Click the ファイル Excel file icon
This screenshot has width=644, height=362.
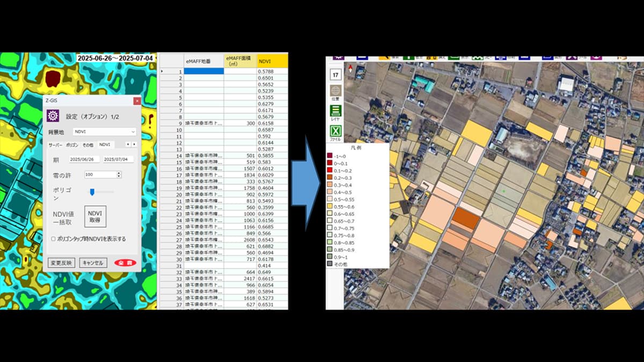(335, 131)
